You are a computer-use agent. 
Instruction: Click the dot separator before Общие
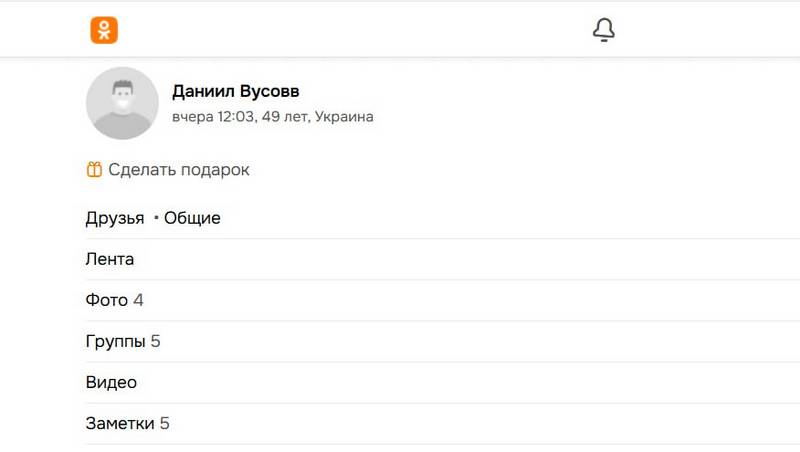coord(155,218)
